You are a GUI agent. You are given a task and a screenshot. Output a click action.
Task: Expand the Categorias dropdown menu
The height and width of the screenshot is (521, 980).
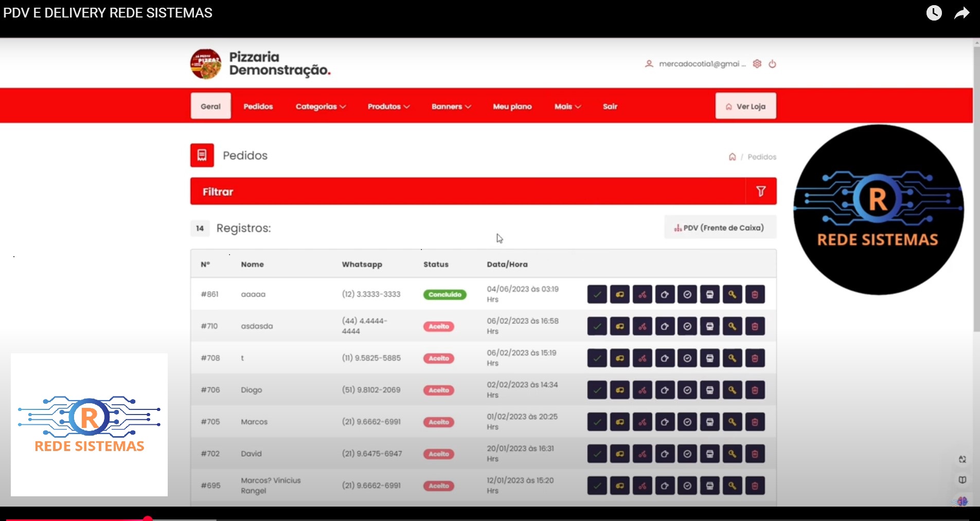[x=320, y=106]
